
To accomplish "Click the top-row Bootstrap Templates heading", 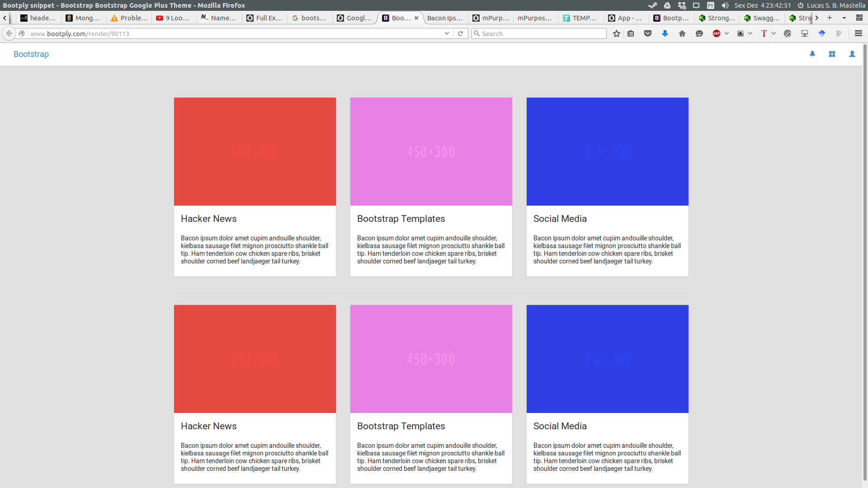I will point(401,219).
